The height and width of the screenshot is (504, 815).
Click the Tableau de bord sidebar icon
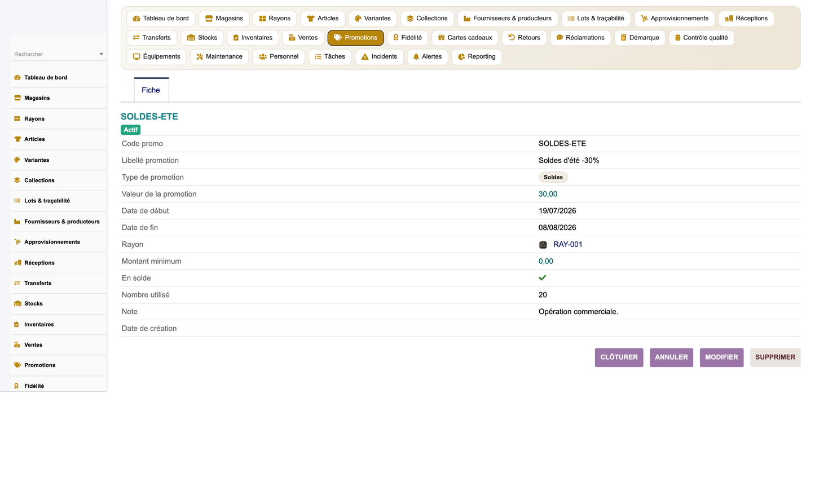[x=17, y=78]
